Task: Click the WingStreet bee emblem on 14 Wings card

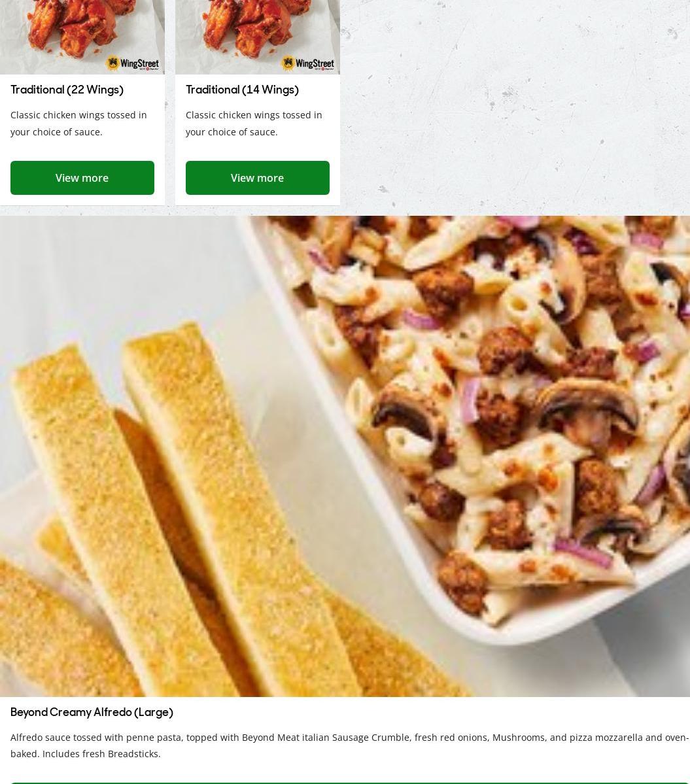Action: pyautogui.click(x=288, y=63)
